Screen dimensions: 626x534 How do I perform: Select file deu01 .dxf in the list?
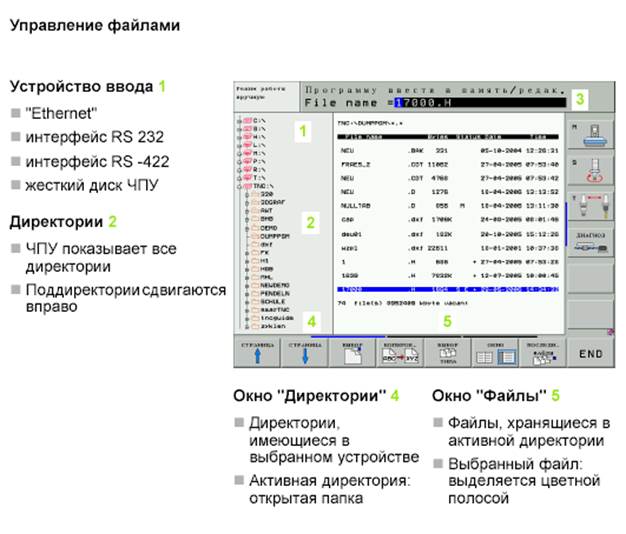449,234
